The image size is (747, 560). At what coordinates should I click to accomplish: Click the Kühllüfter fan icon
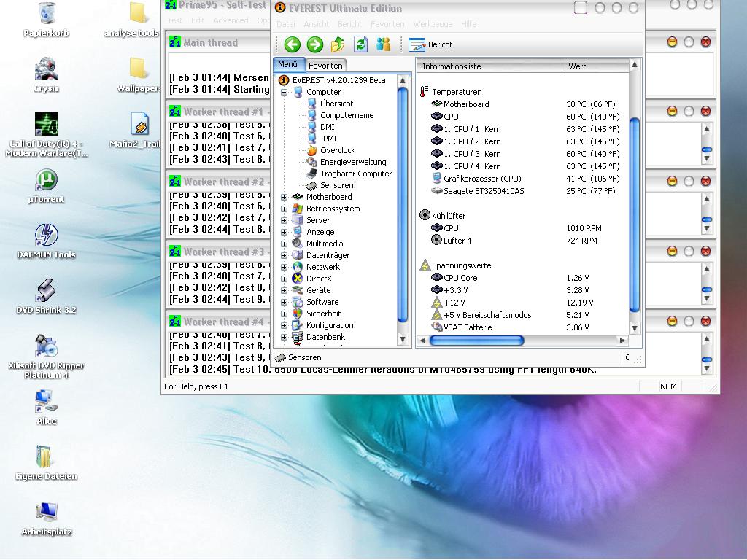coord(425,215)
